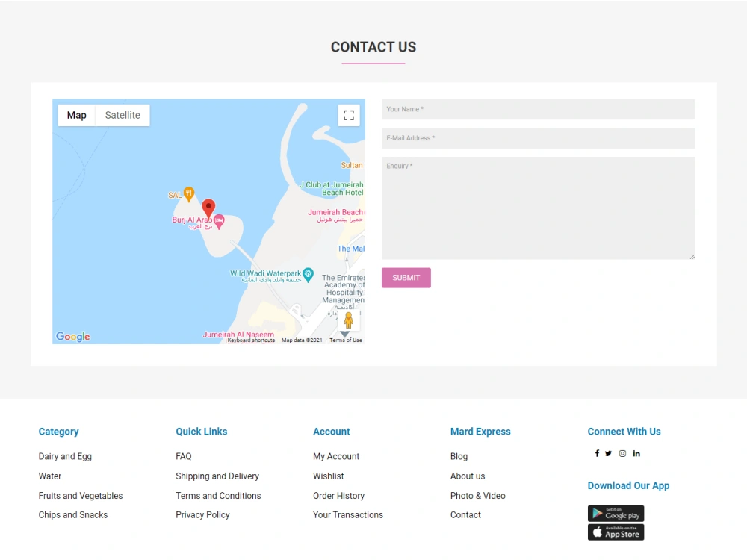This screenshot has width=747, height=560.
Task: Click the Wild Wadi Waterpark marker icon
Action: point(309,274)
